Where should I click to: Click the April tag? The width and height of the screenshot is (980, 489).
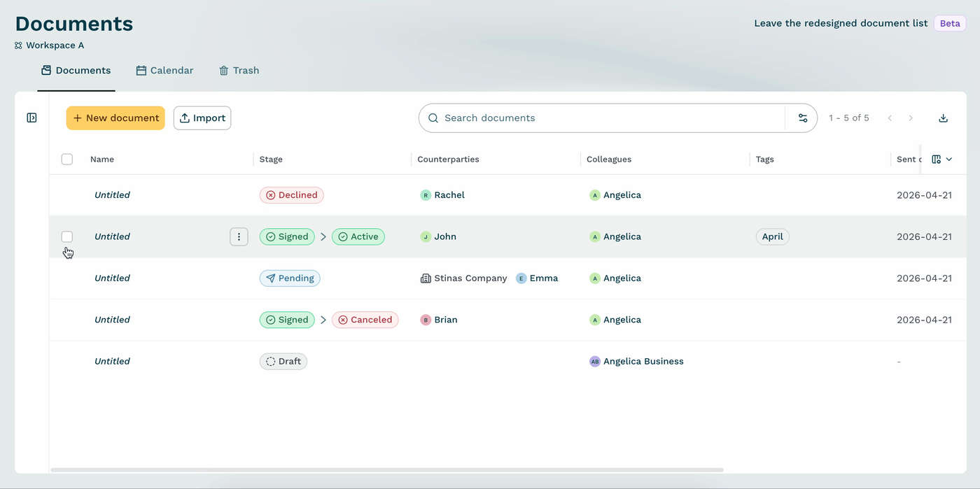point(773,236)
